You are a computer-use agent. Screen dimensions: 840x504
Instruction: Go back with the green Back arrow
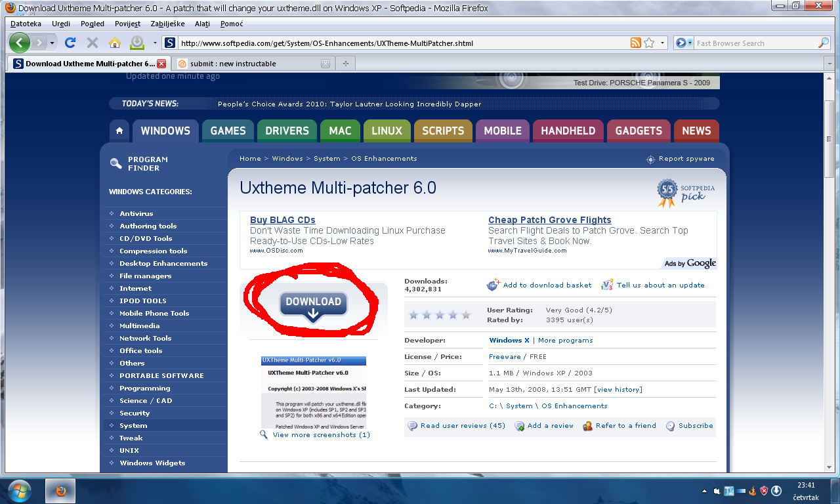(x=20, y=43)
